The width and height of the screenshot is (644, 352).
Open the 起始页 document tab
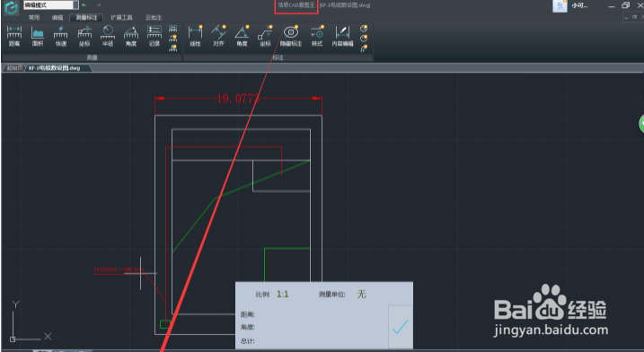point(14,68)
